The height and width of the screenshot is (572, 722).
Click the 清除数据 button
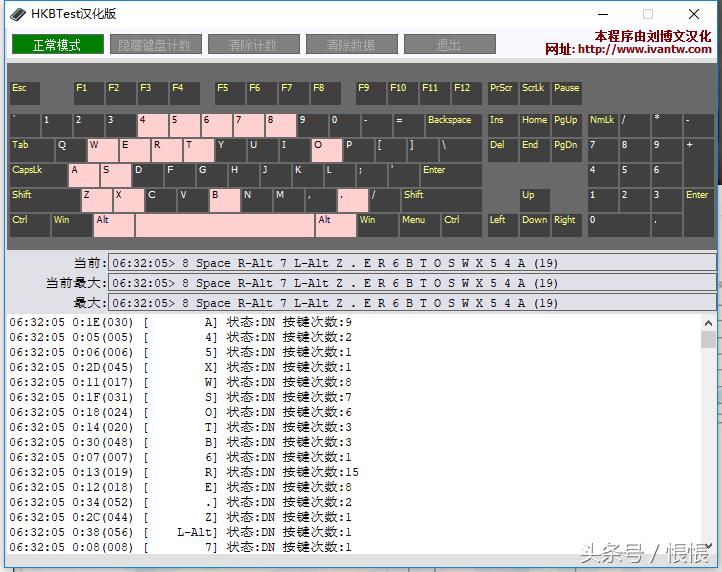[352, 45]
